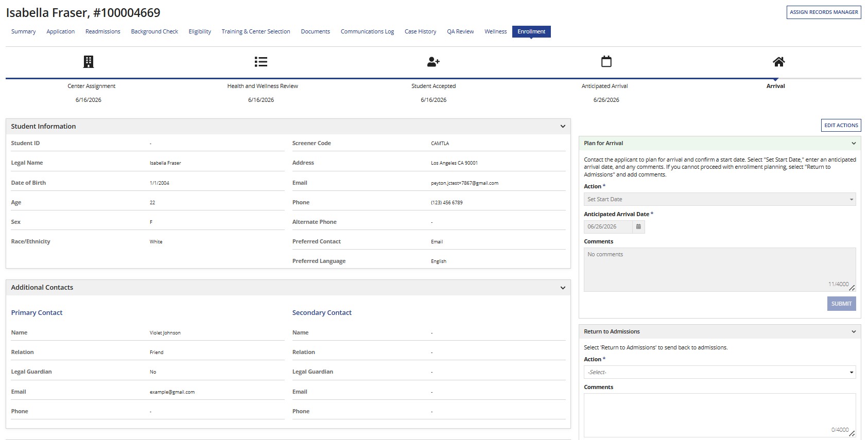Click the Center Assignment step label
This screenshot has height=440, width=868.
[x=92, y=86]
